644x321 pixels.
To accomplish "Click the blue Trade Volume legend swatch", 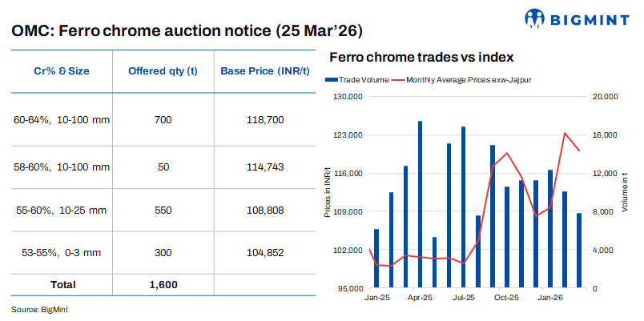I will pos(332,80).
